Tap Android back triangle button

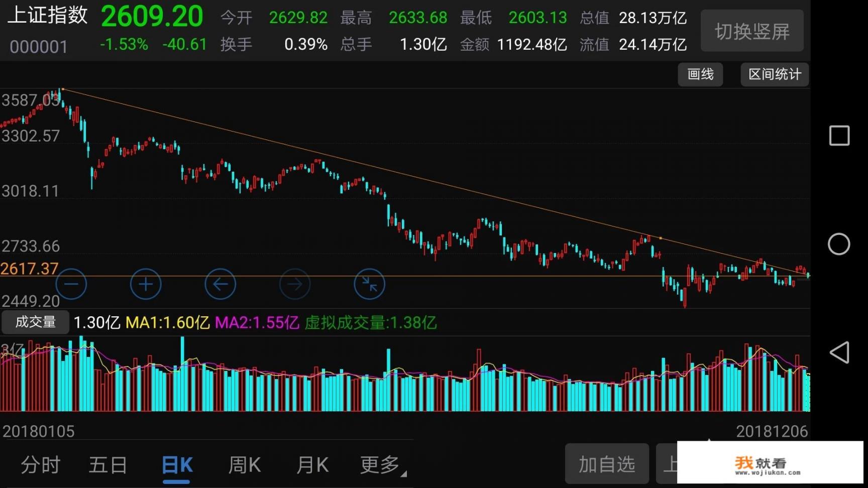[839, 352]
